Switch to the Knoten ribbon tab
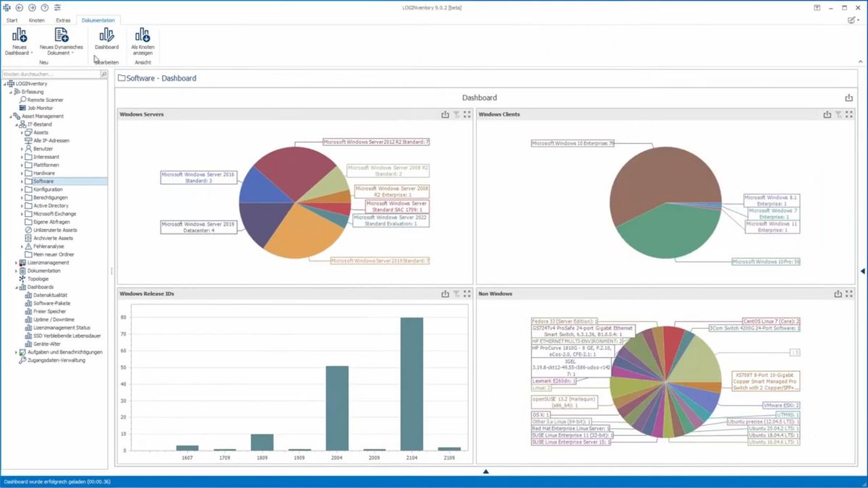 tap(37, 20)
